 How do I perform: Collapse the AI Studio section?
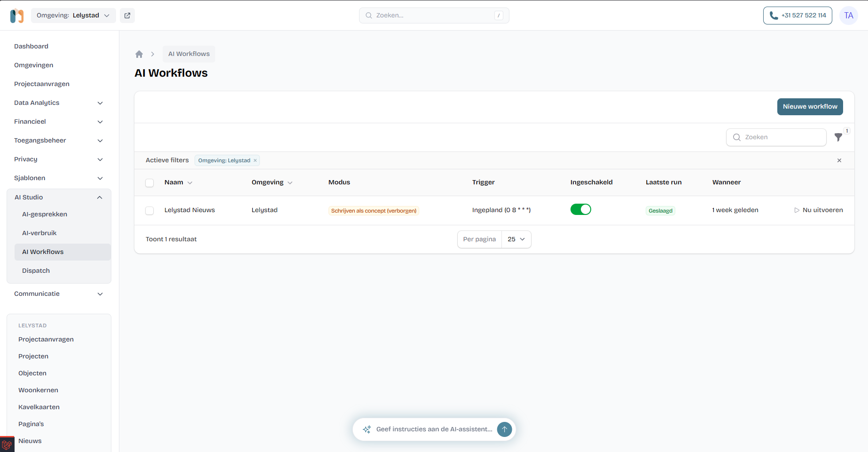coord(59,198)
